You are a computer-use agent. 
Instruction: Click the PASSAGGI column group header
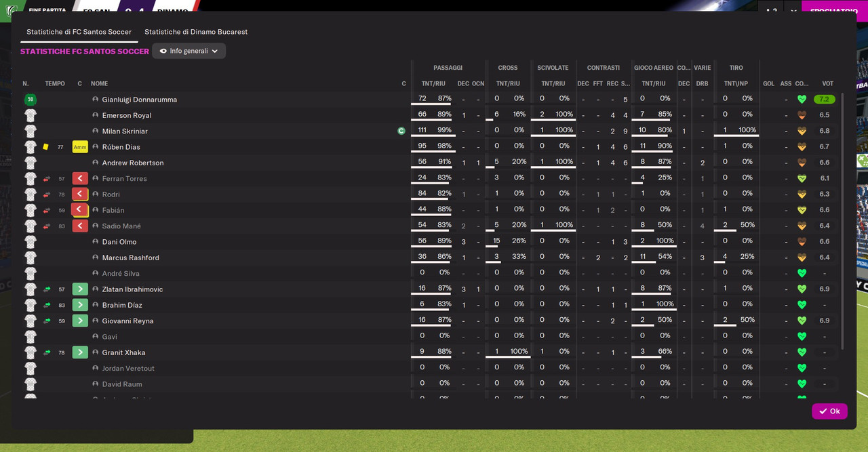448,68
